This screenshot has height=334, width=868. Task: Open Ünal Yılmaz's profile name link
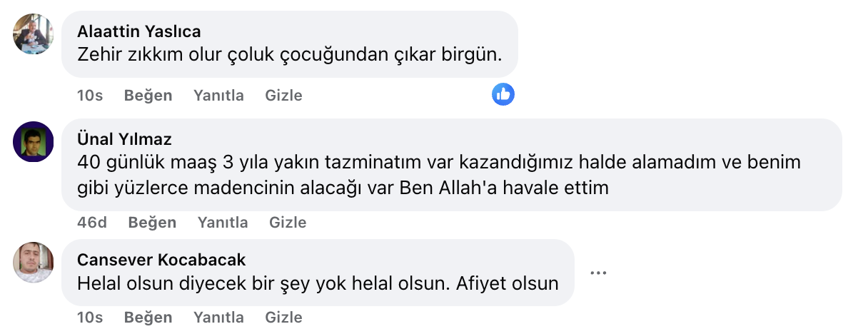(124, 139)
